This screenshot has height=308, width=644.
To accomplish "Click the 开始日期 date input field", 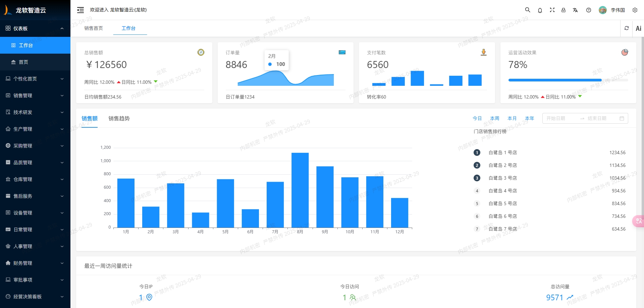I will coord(560,118).
